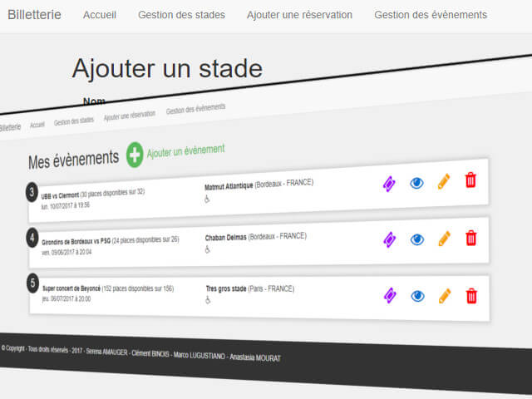Screen dimensions: 532x399
Task: Click the footer copyright text
Action: click(x=141, y=352)
